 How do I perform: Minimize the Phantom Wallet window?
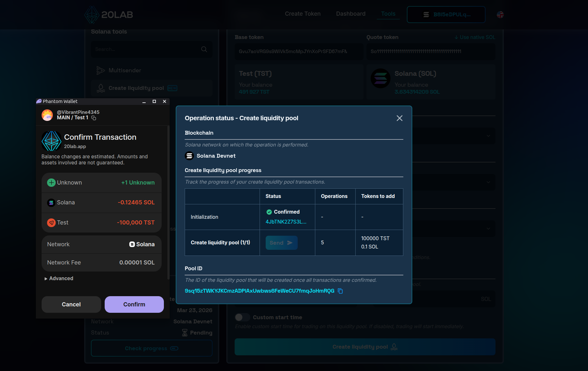(x=144, y=102)
